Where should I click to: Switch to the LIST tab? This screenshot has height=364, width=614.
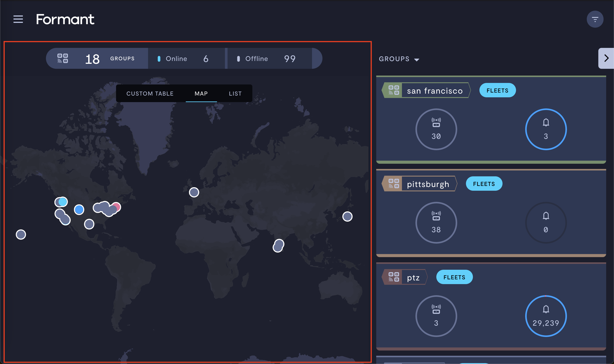click(235, 93)
